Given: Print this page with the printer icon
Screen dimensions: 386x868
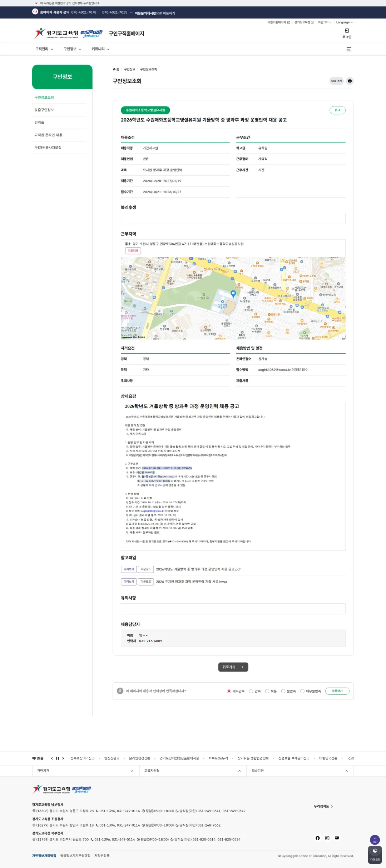Looking at the screenshot, I should 350,81.
